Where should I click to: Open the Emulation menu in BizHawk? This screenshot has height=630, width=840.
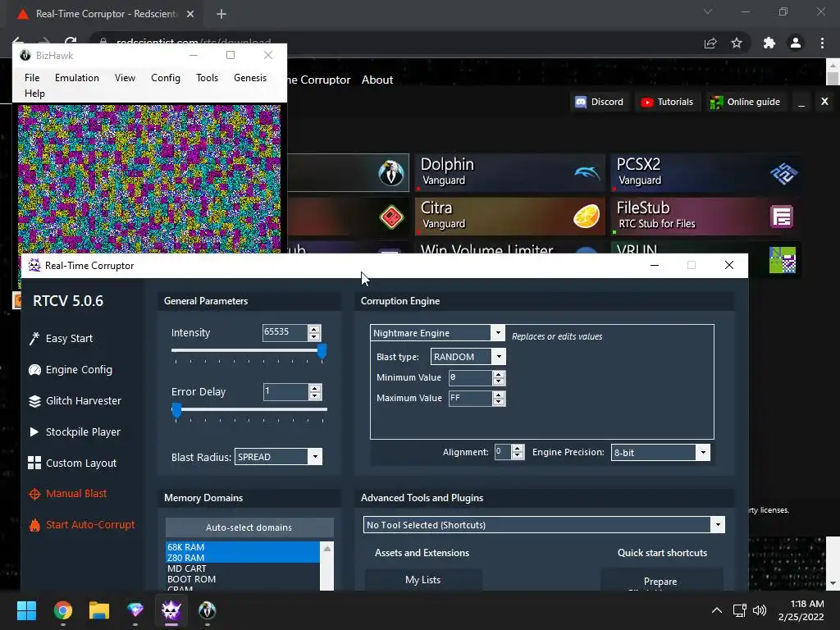click(76, 78)
